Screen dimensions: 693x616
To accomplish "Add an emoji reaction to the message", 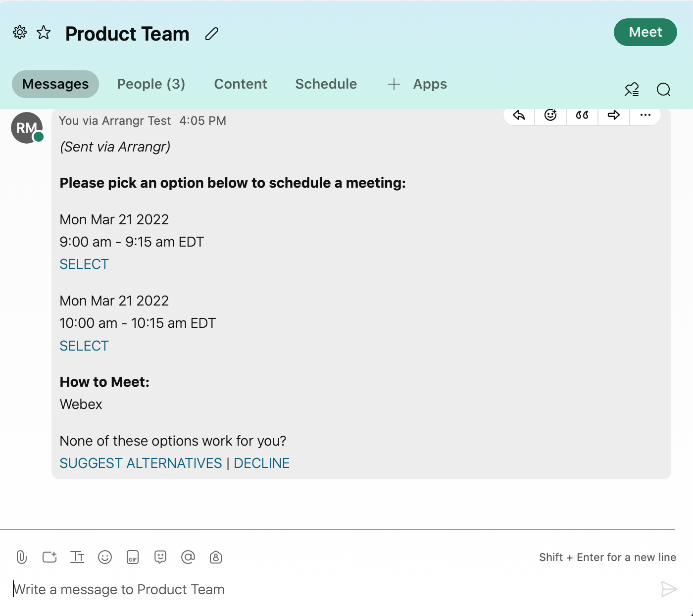I will 550,115.
